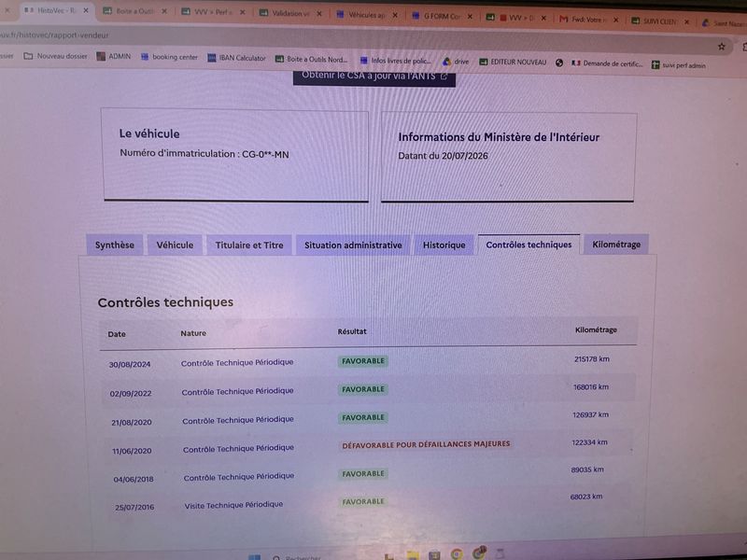Show the Historique tab
This screenshot has height=560, width=747.
pos(444,245)
